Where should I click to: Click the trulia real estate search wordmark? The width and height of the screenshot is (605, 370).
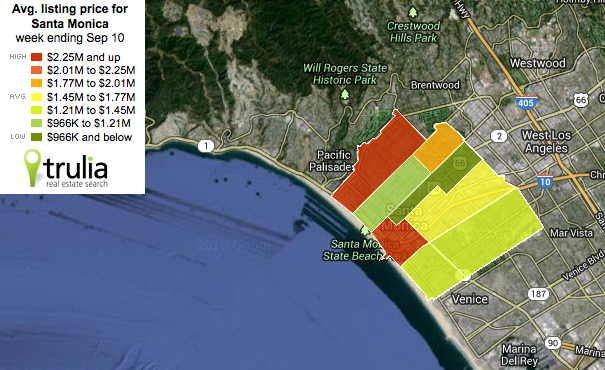tap(76, 172)
